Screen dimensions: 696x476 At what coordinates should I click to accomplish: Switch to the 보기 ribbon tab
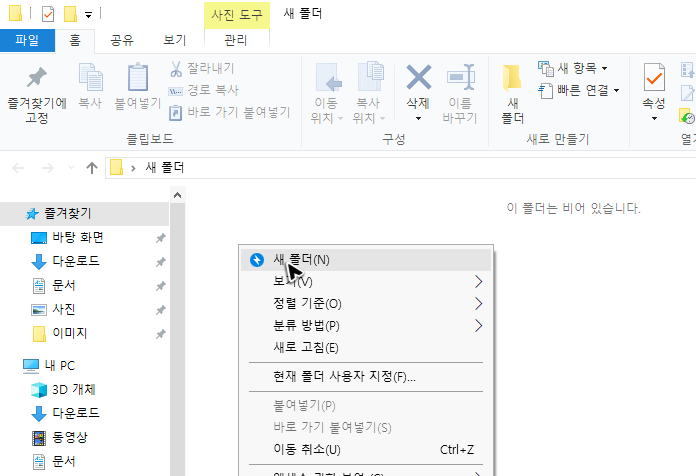pyautogui.click(x=174, y=40)
